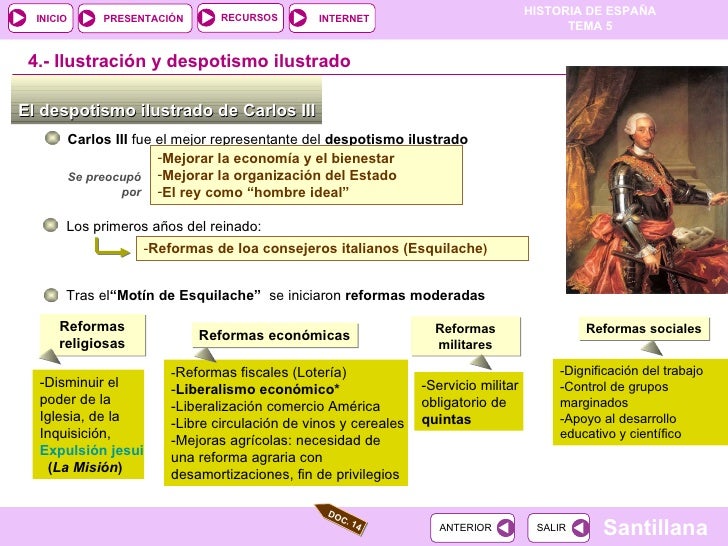728x546 pixels.
Task: Click HISTORIA DE ESPAÑA header text
Action: point(590,11)
